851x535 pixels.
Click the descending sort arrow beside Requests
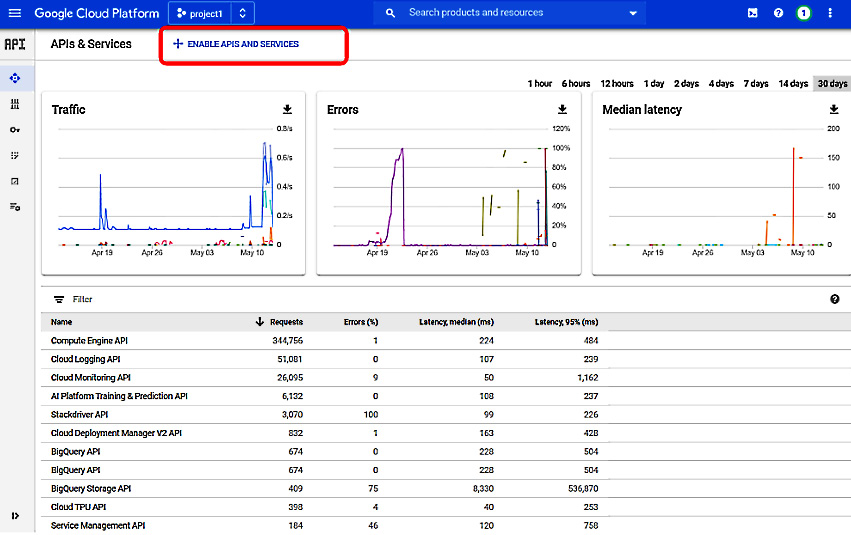tap(260, 322)
